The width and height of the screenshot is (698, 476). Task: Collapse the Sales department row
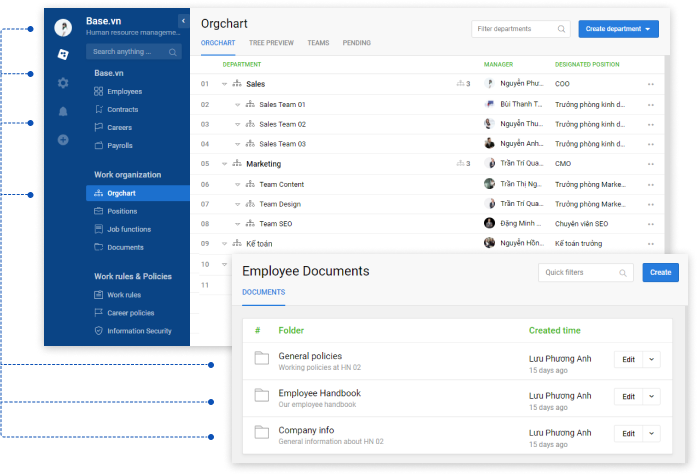pos(224,84)
